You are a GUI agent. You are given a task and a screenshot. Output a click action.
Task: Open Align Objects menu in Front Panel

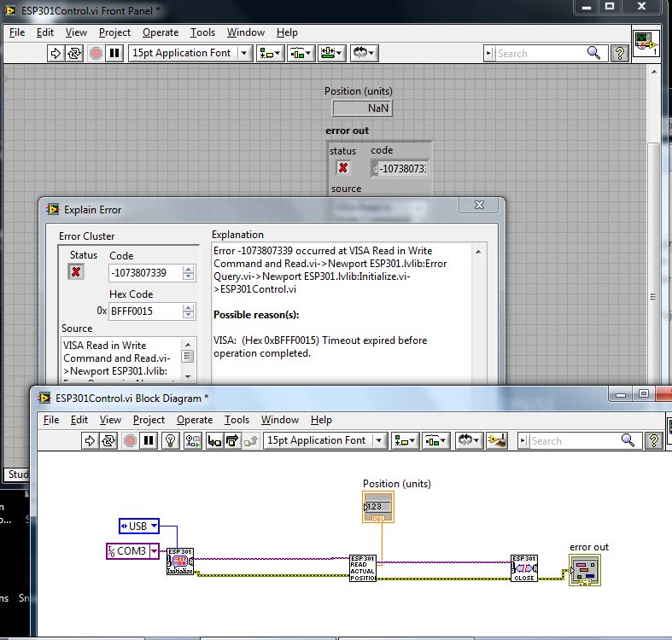270,53
